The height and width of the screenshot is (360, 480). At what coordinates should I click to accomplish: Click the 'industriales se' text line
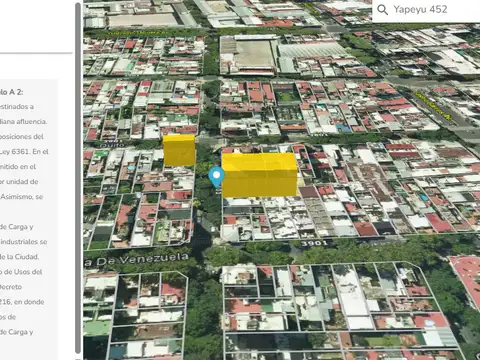coord(23,242)
